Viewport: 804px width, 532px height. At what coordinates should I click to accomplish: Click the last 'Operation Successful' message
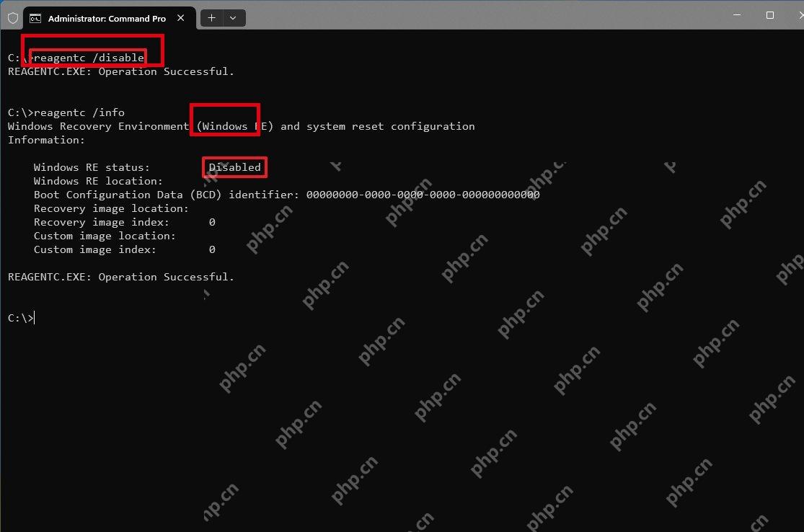(166, 277)
